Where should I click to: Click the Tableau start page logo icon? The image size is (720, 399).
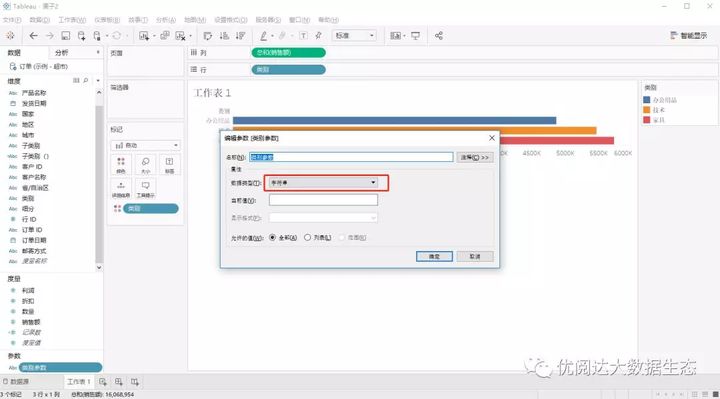(x=10, y=35)
